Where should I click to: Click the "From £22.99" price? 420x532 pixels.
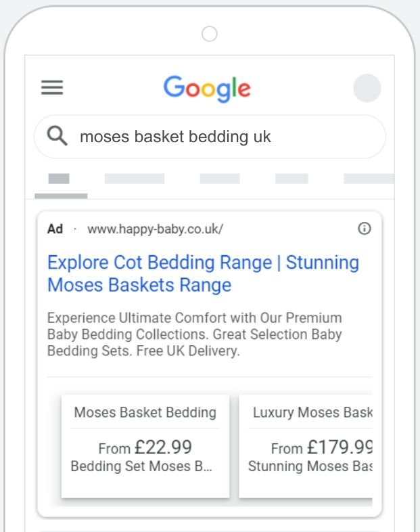click(145, 447)
